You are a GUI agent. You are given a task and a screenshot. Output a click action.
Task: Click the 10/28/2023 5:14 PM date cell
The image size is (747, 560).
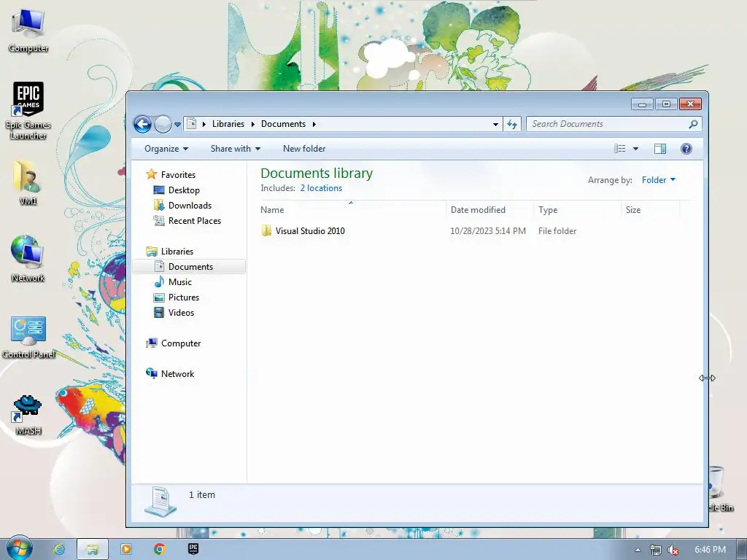pyautogui.click(x=488, y=231)
